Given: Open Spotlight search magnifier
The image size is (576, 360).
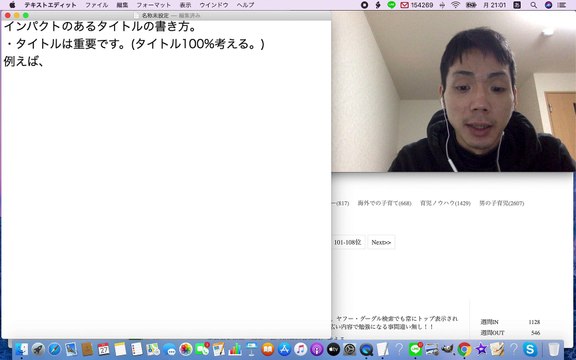Looking at the screenshot, I should pos(534,5).
